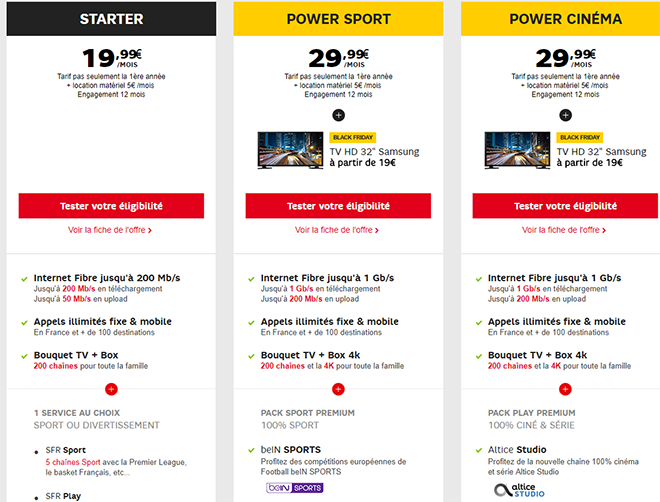Test eligibility for the Power Sport offer
The image size is (660, 502).
click(x=338, y=206)
